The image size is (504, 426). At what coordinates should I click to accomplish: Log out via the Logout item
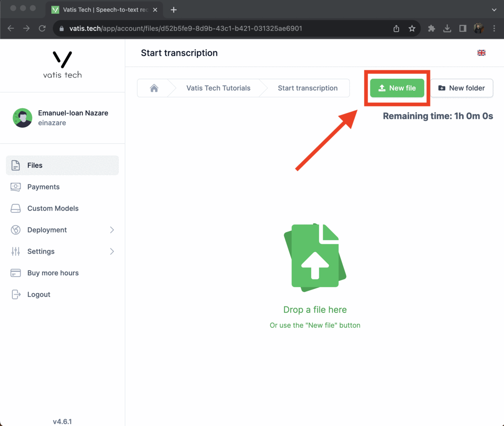coord(62,294)
